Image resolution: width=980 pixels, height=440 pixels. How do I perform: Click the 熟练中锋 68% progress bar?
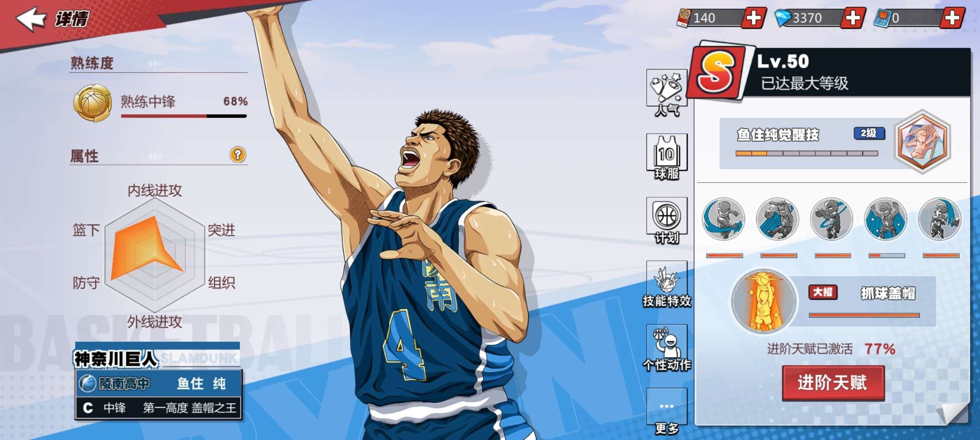pyautogui.click(x=184, y=116)
